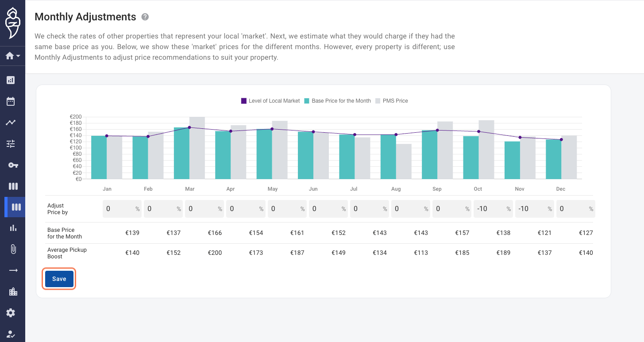Open the home property dropdown in sidebar

(x=12, y=56)
